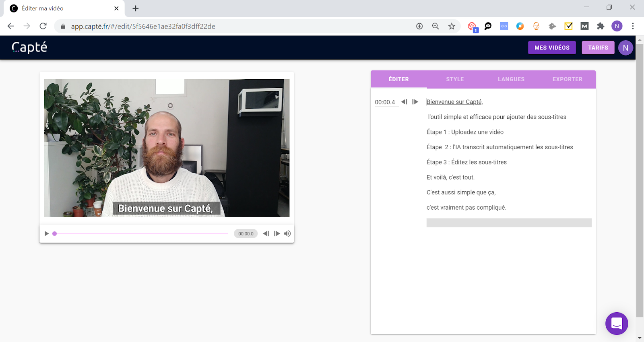644x342 pixels.
Task: Go forward in browser history
Action: (x=27, y=26)
